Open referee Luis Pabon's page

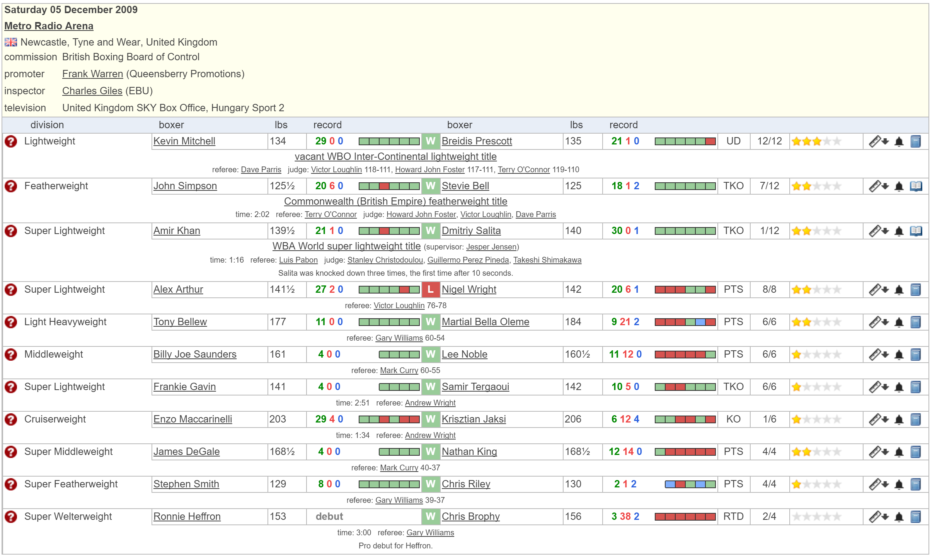298,260
